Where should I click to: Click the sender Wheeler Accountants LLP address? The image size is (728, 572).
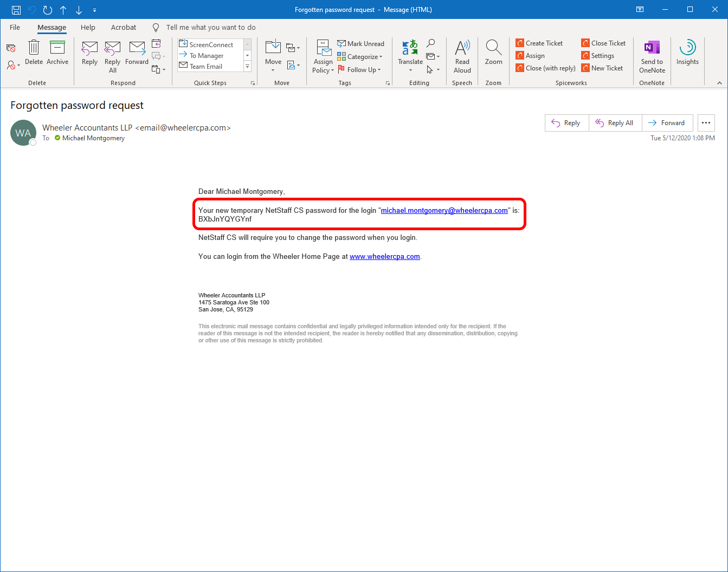pyautogui.click(x=137, y=128)
